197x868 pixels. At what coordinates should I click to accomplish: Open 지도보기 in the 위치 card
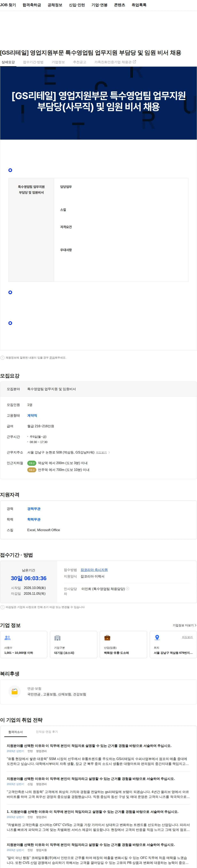click(x=187, y=637)
